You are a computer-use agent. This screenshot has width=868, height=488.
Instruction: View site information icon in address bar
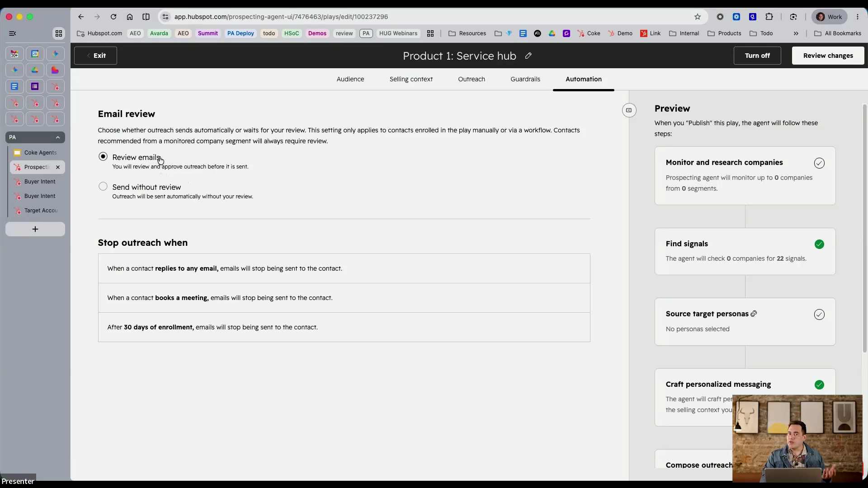tap(165, 17)
